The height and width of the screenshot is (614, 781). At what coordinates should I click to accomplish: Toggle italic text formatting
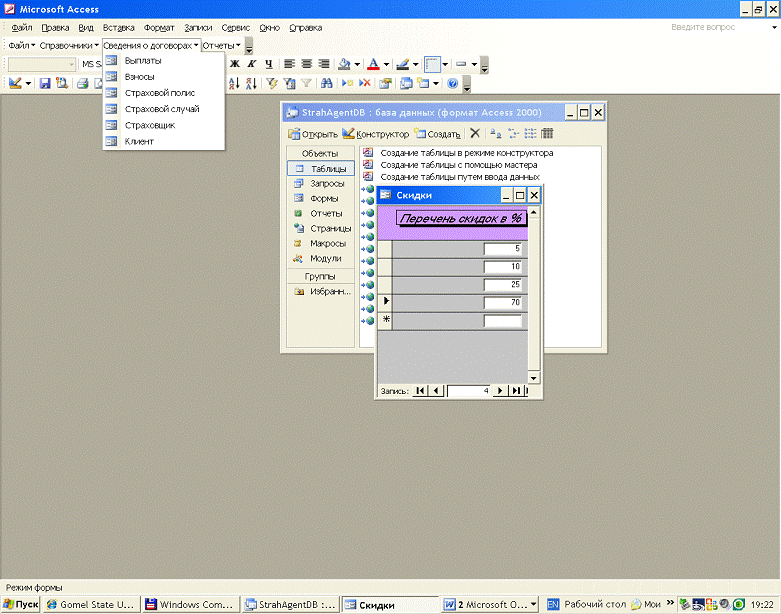(252, 64)
